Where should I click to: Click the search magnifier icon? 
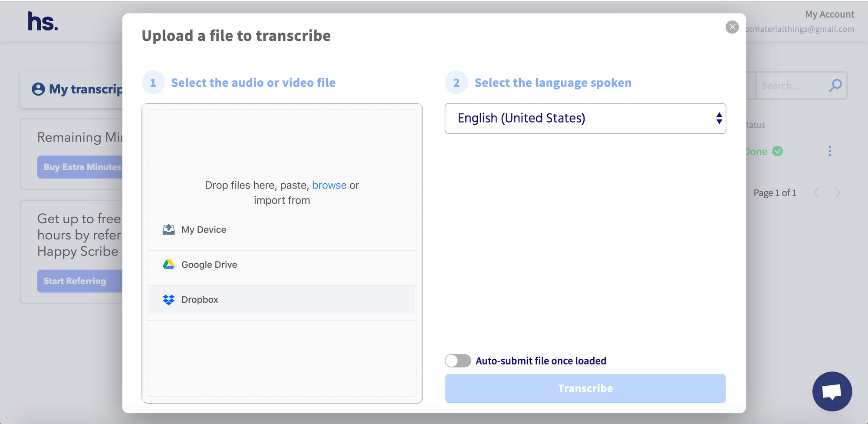coord(835,86)
